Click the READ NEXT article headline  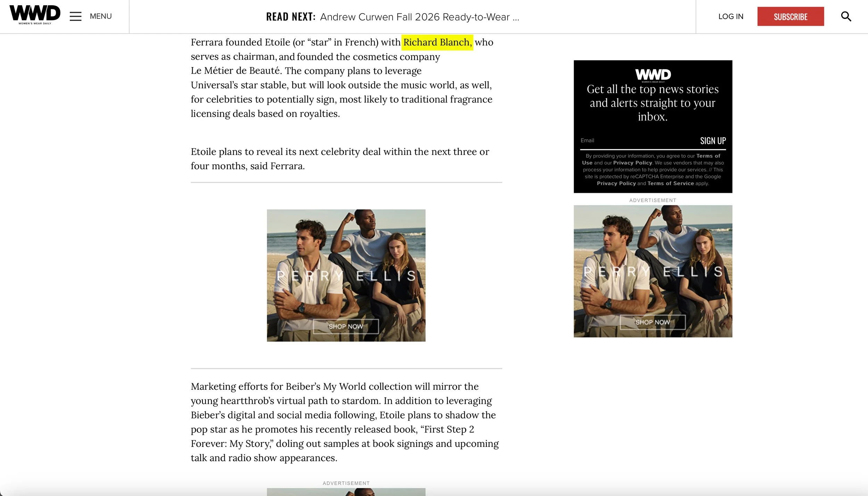click(419, 17)
